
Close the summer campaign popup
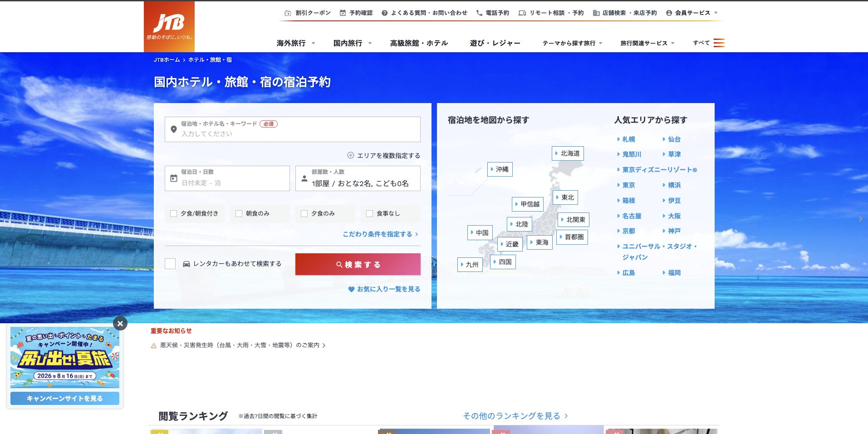pyautogui.click(x=120, y=323)
